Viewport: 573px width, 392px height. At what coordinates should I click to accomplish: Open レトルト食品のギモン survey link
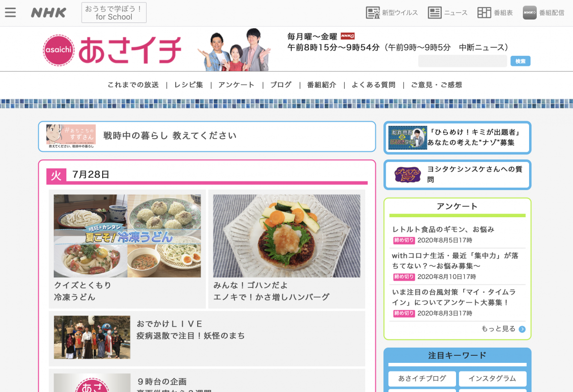pyautogui.click(x=443, y=230)
